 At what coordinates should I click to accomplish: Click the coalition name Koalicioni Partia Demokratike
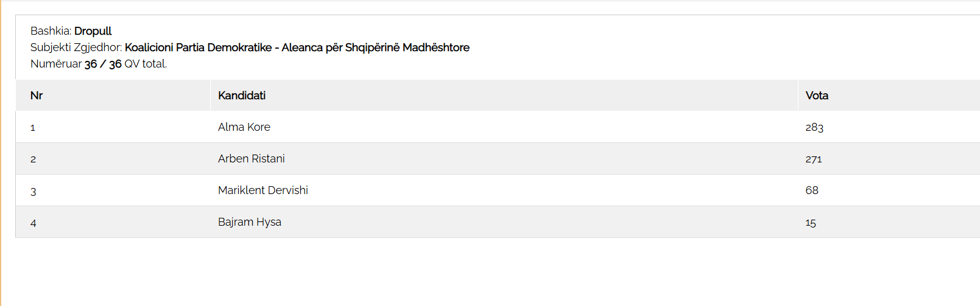point(198,47)
